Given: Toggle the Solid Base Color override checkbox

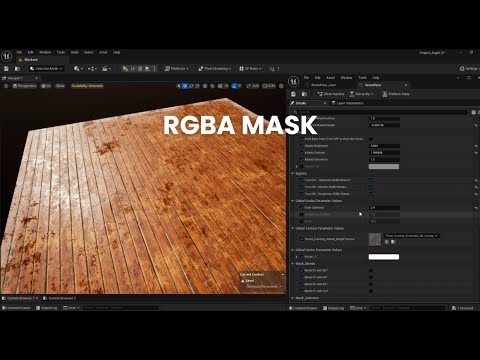Looking at the screenshot, I should point(301,139).
